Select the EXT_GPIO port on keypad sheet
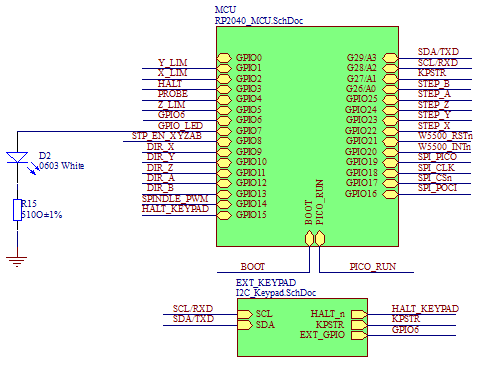The height and width of the screenshot is (369, 478). (359, 335)
